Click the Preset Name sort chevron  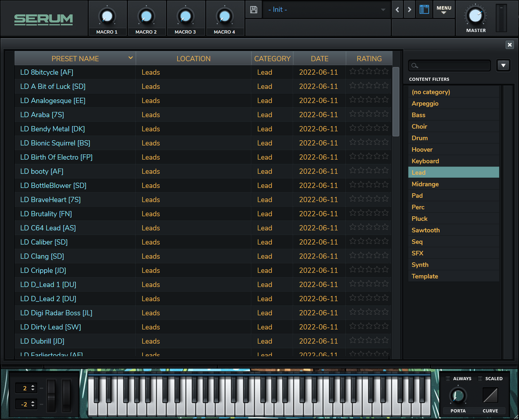coord(130,58)
